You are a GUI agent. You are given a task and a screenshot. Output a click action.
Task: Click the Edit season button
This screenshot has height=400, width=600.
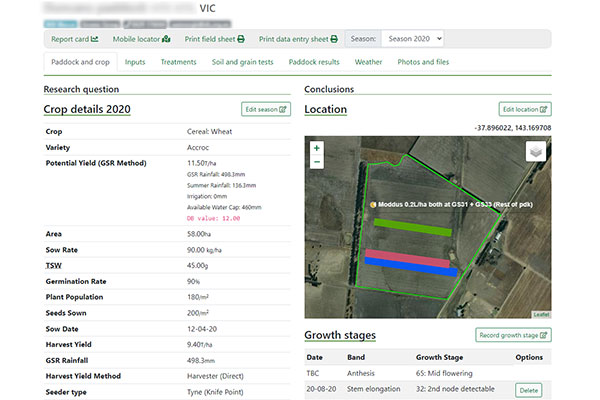click(266, 109)
